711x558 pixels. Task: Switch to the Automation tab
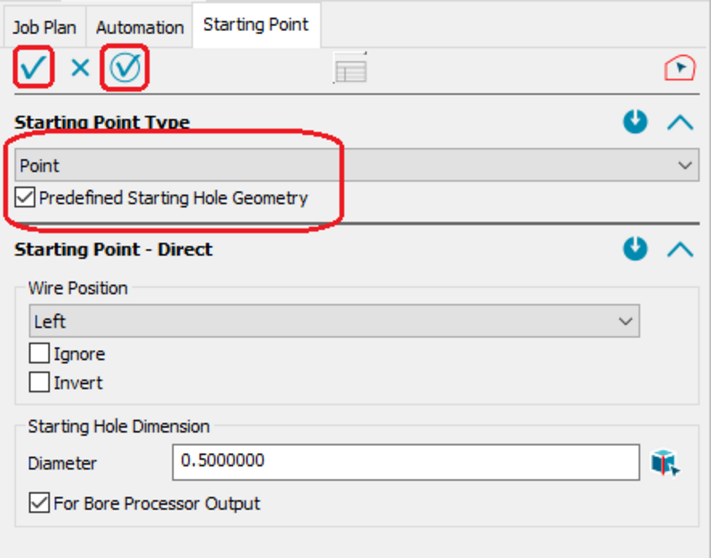point(139,28)
